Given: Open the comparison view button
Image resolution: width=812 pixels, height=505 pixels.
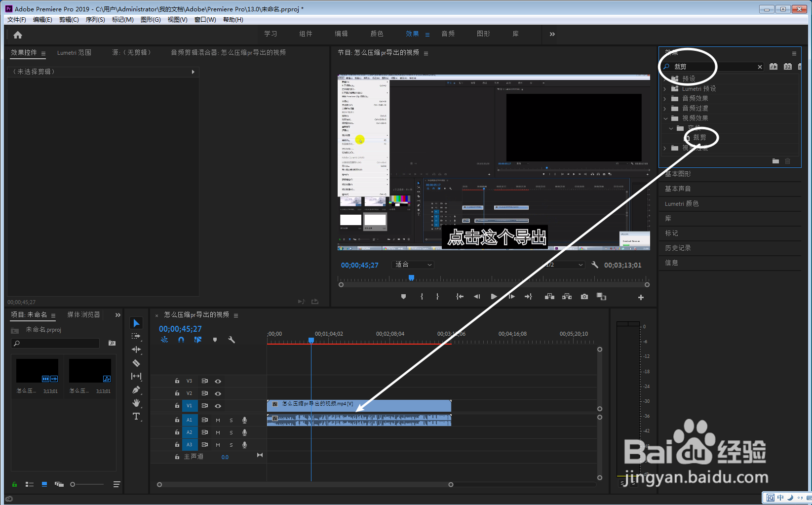Looking at the screenshot, I should [x=601, y=297].
